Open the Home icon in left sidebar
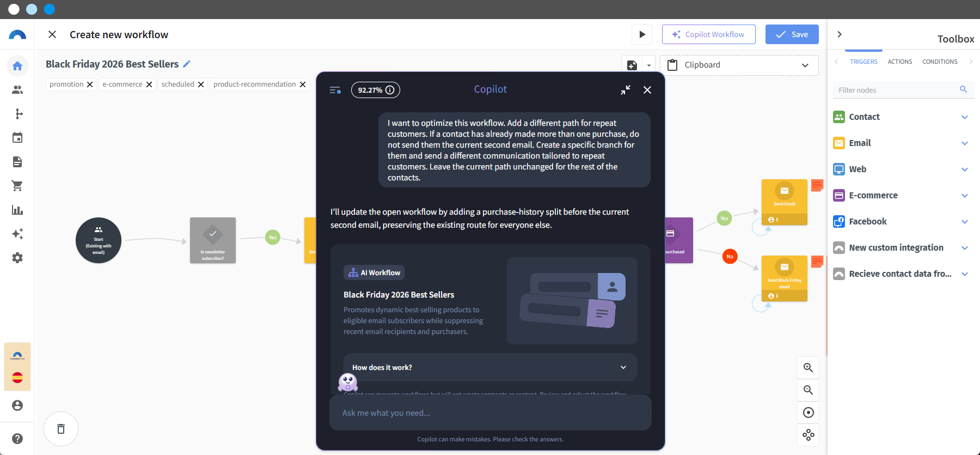The height and width of the screenshot is (455, 980). [x=17, y=66]
